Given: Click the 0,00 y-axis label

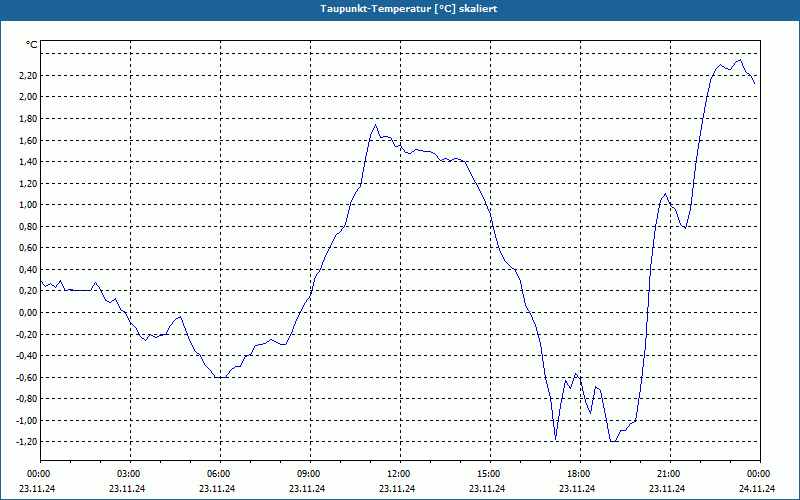Looking at the screenshot, I should tap(29, 313).
